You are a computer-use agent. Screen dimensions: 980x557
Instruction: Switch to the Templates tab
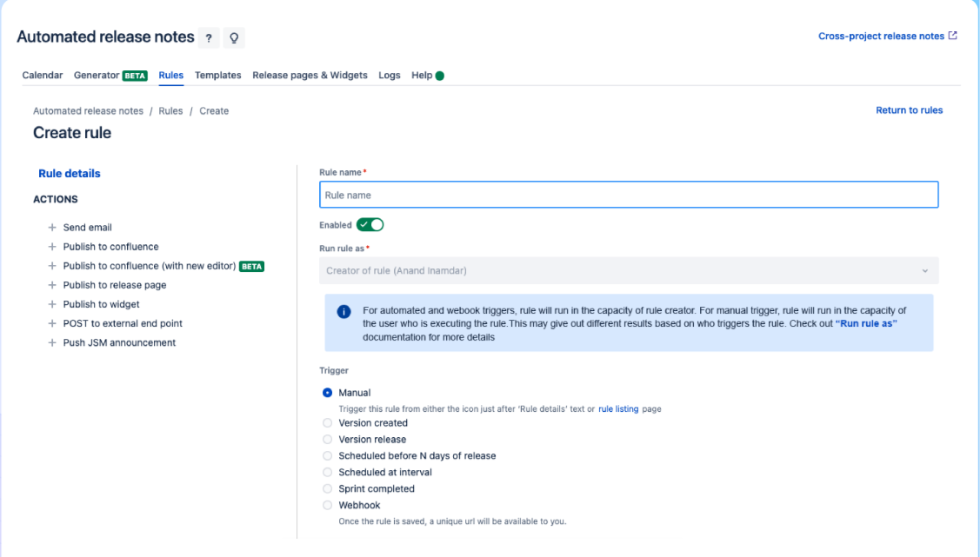pos(217,76)
